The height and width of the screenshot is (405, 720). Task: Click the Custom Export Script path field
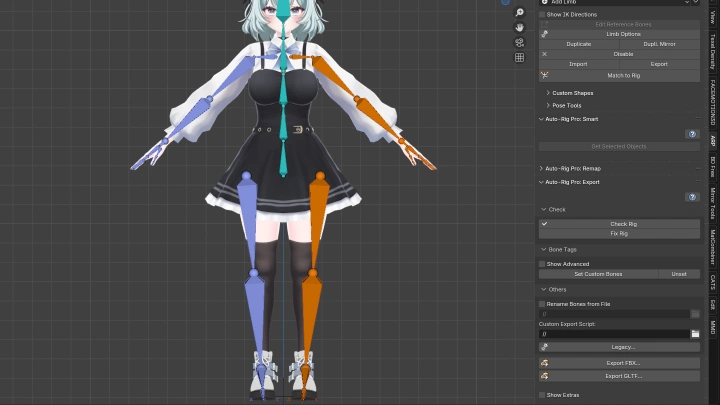[x=613, y=334]
